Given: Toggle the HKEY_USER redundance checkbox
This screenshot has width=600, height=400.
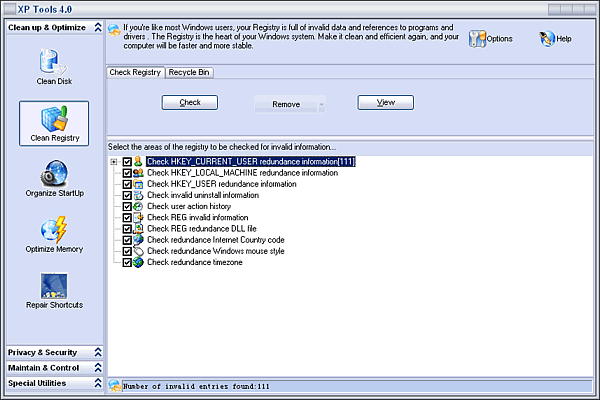Looking at the screenshot, I should [x=127, y=184].
